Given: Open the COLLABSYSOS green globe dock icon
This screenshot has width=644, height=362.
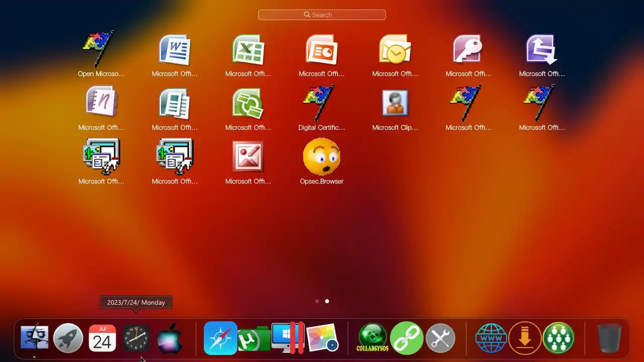Looking at the screenshot, I should (372, 338).
